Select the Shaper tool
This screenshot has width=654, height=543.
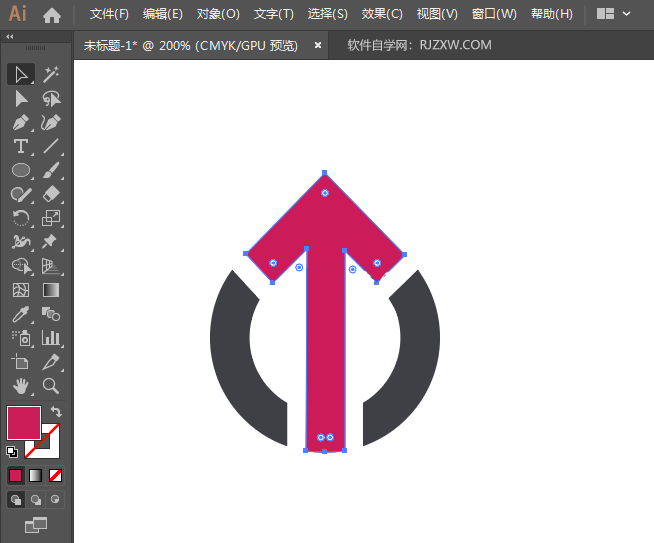pos(21,194)
